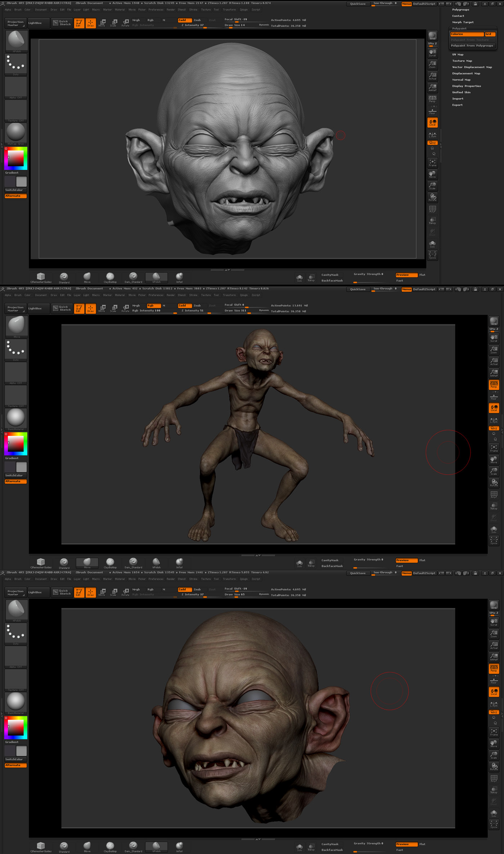Click the Zoom canvas icon in the full-body window
The image size is (504, 854).
pos(494,350)
